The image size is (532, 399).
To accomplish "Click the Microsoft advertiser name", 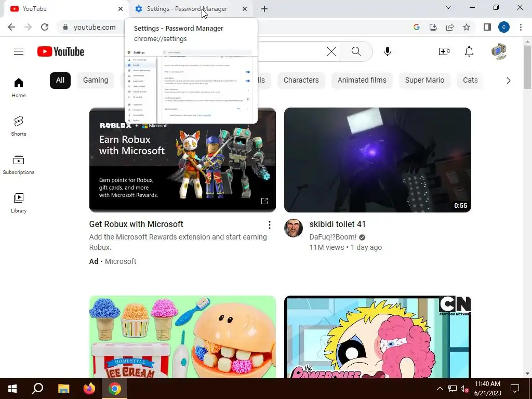I will pyautogui.click(x=121, y=261).
